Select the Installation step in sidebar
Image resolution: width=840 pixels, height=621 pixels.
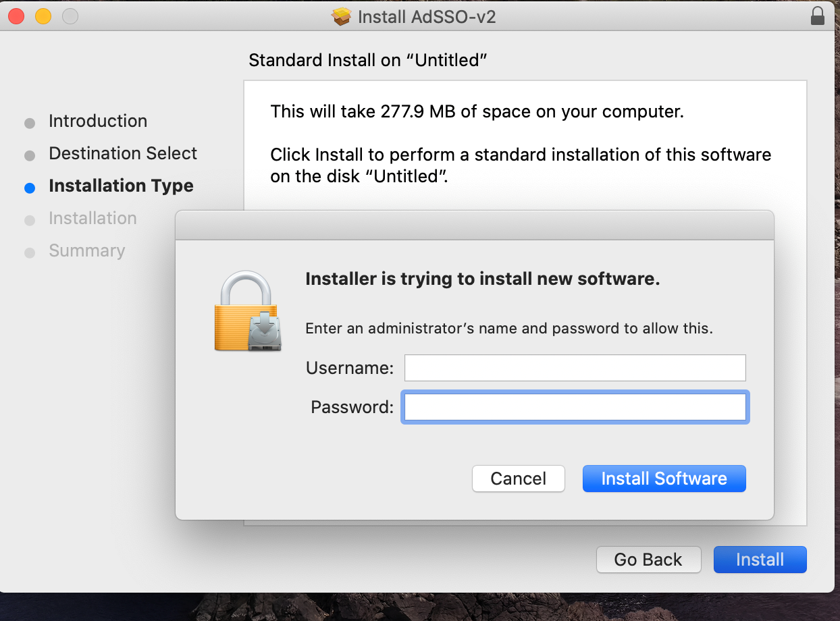93,218
